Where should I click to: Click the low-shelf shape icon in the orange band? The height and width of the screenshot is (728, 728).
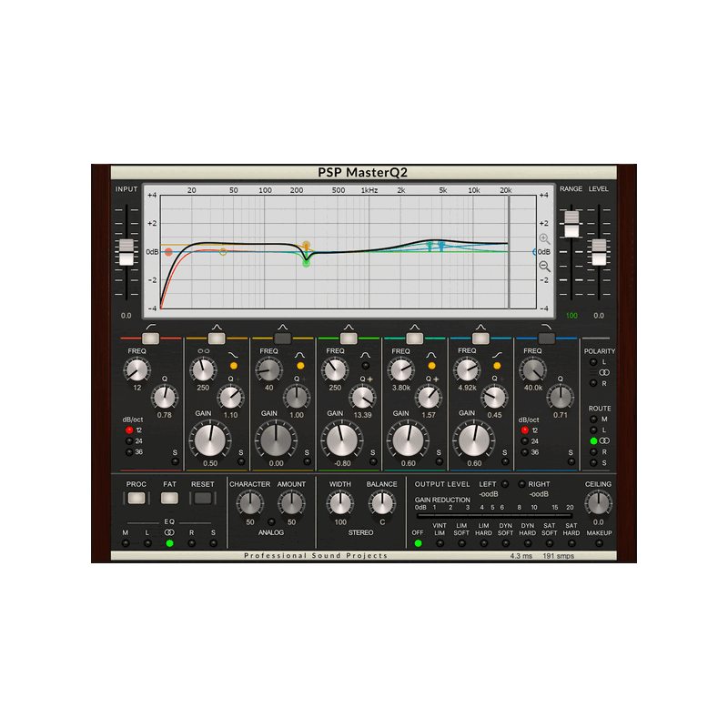point(233,355)
